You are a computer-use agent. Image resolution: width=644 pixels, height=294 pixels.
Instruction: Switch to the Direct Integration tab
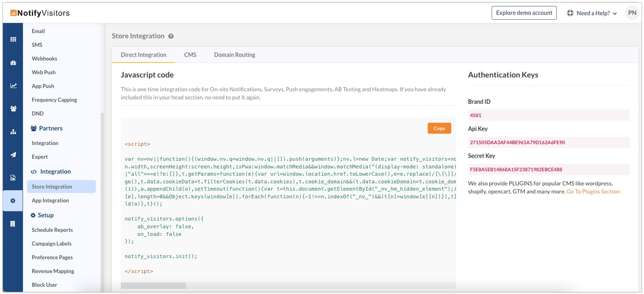(143, 55)
